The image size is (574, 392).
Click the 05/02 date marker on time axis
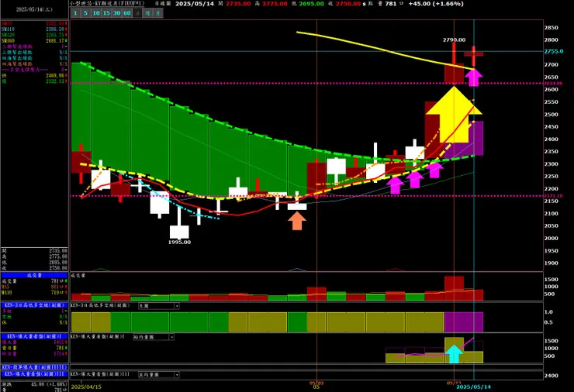click(316, 383)
